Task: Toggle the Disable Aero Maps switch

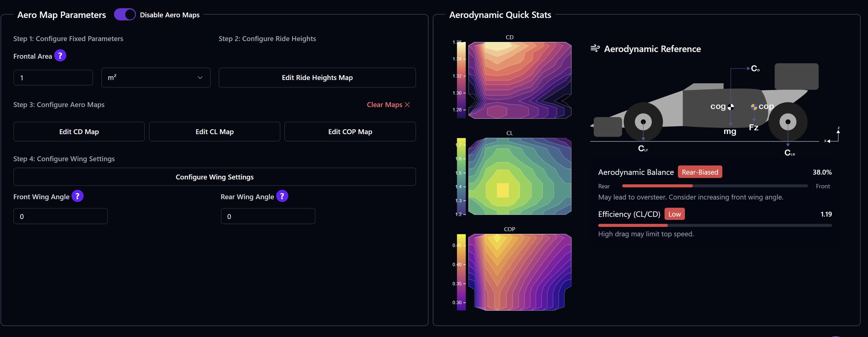Action: 125,15
